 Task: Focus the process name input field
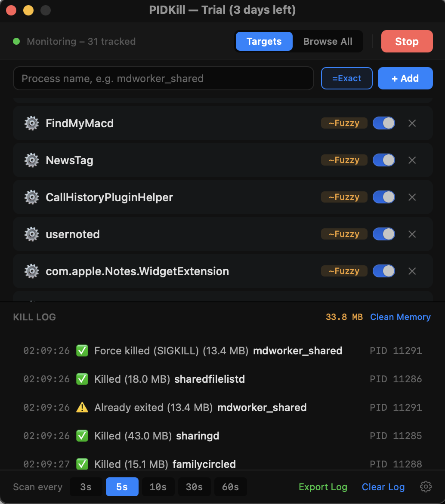coord(164,78)
